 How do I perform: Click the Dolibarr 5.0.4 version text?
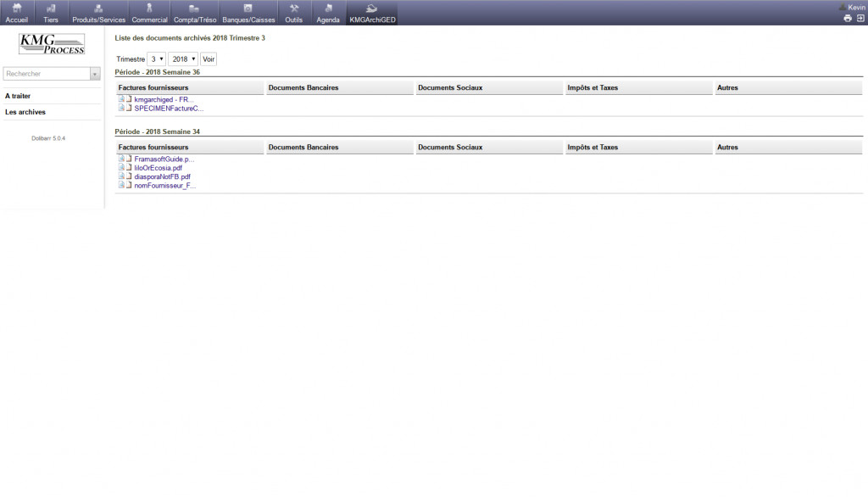tap(48, 138)
